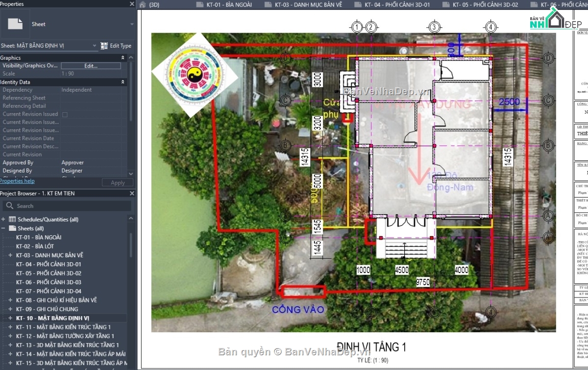Screen dimensions: 588x370
Task: Click the Properties panel scroll-down arrow
Action: pyautogui.click(x=130, y=173)
